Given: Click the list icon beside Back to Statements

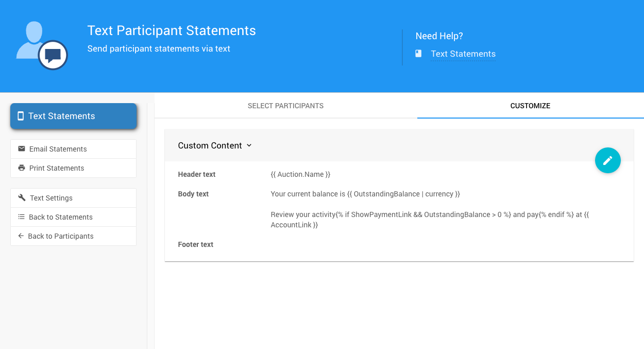Looking at the screenshot, I should (x=21, y=217).
